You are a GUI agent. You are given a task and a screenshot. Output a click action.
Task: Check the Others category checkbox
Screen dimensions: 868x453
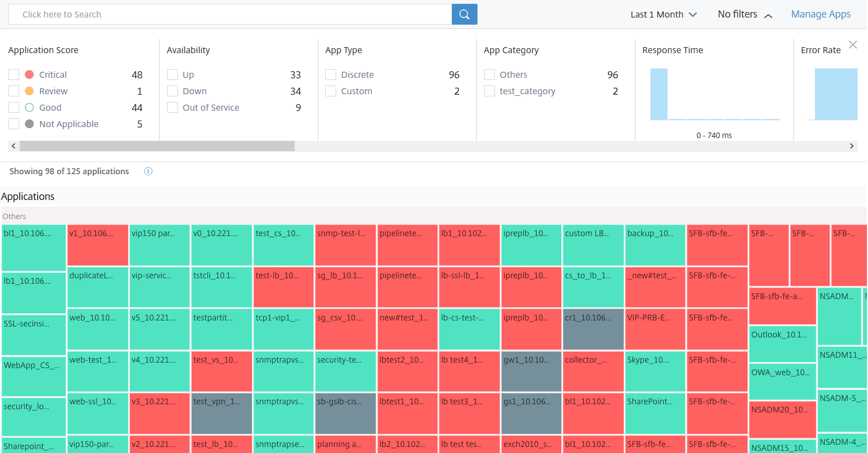pyautogui.click(x=490, y=74)
